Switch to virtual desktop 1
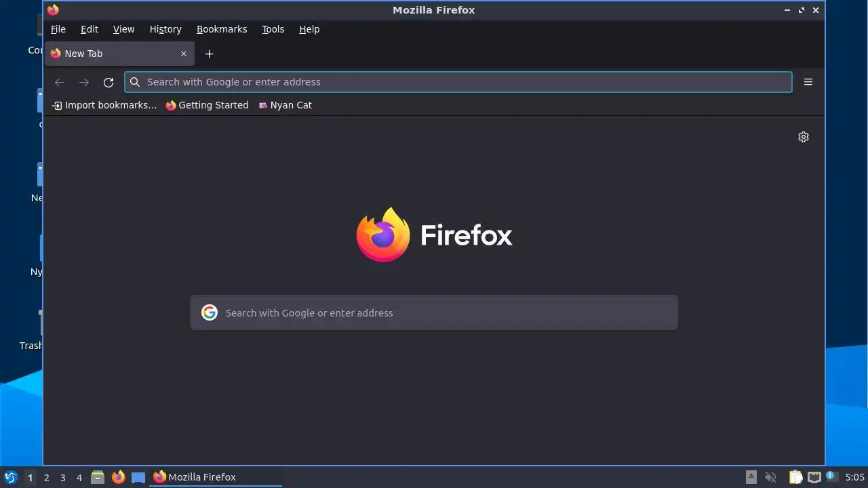 coord(30,478)
